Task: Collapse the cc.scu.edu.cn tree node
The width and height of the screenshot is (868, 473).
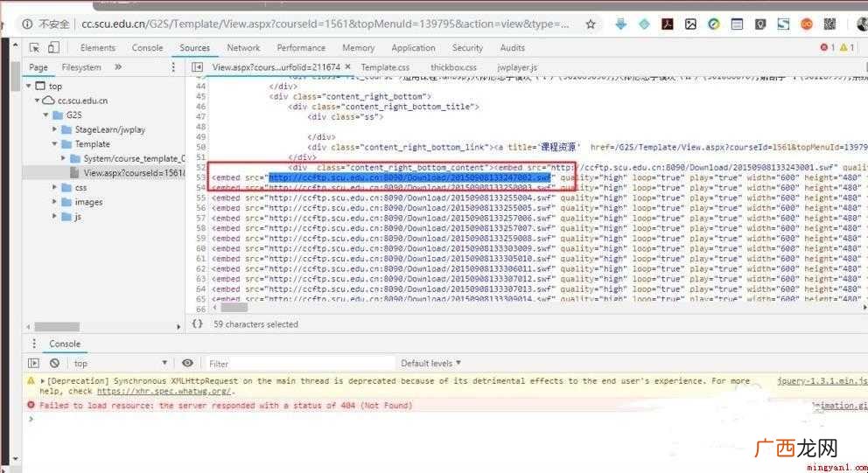Action: tap(37, 101)
